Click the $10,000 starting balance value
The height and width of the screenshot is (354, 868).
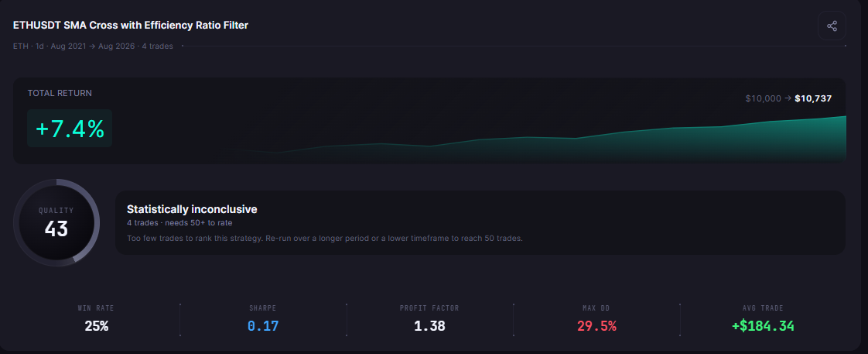(x=764, y=98)
